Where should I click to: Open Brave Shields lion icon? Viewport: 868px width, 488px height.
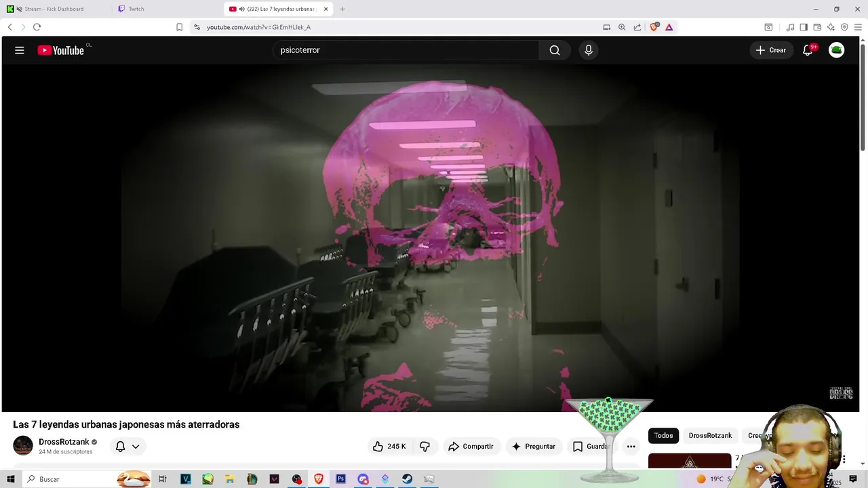(x=654, y=27)
